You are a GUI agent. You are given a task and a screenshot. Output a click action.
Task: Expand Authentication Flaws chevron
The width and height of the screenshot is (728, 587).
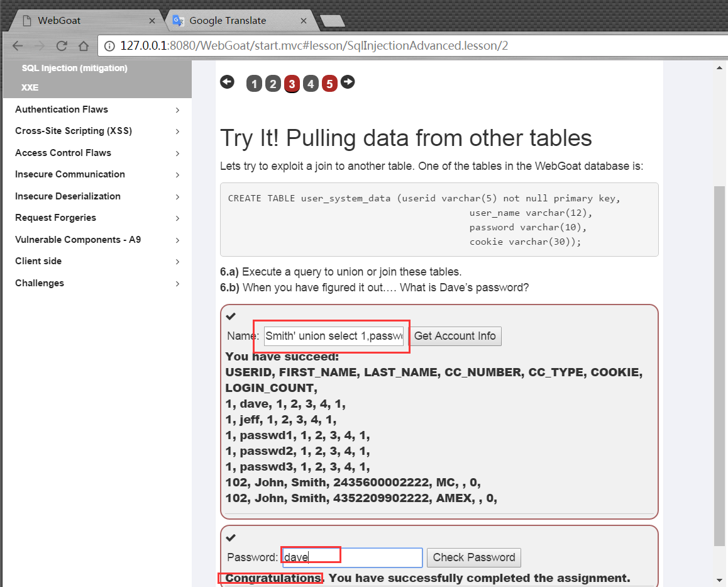[x=177, y=110]
